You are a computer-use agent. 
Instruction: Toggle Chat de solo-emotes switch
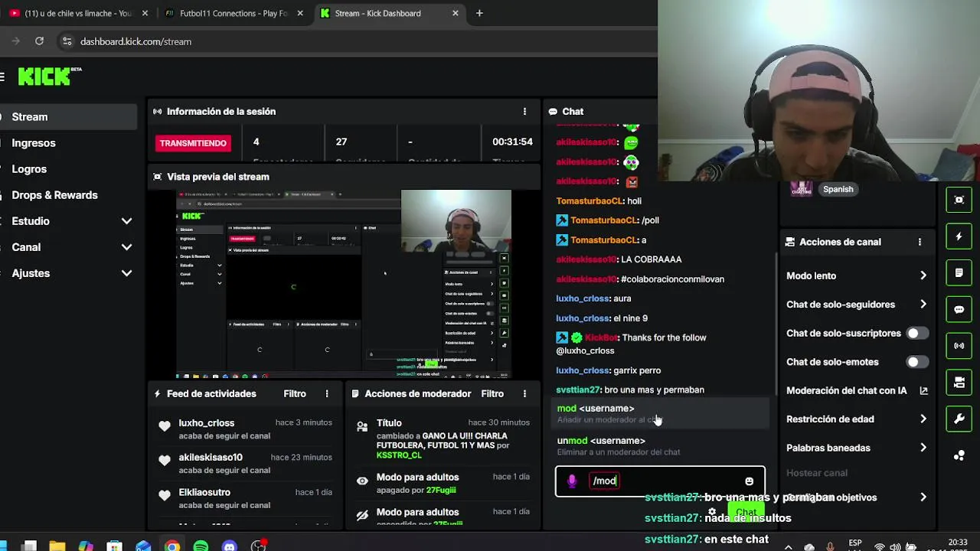click(x=917, y=362)
